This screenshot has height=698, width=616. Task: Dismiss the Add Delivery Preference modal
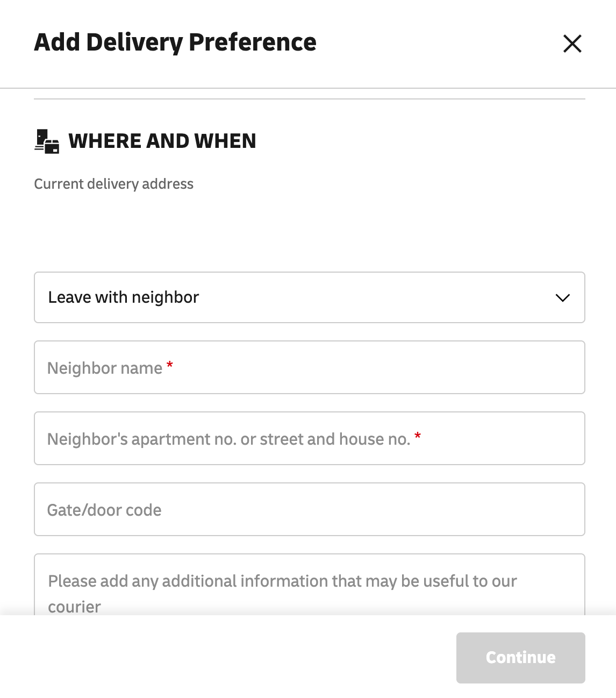tap(572, 44)
